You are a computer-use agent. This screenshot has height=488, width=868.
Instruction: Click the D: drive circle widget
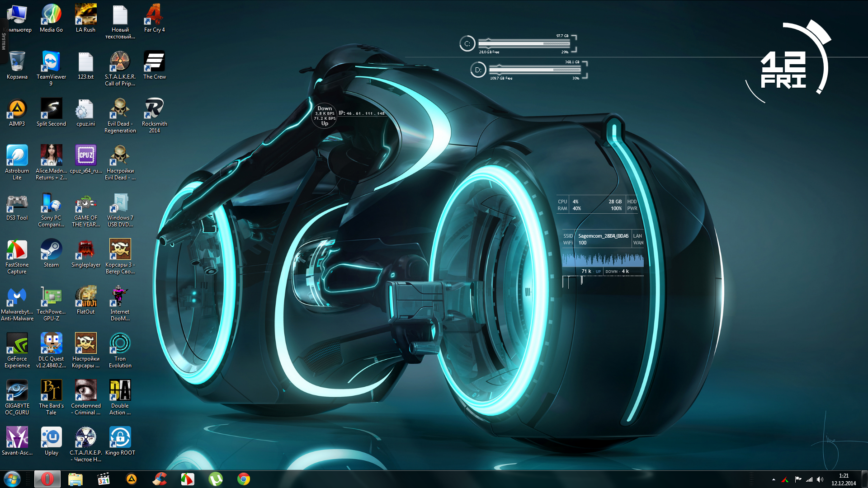coord(478,70)
